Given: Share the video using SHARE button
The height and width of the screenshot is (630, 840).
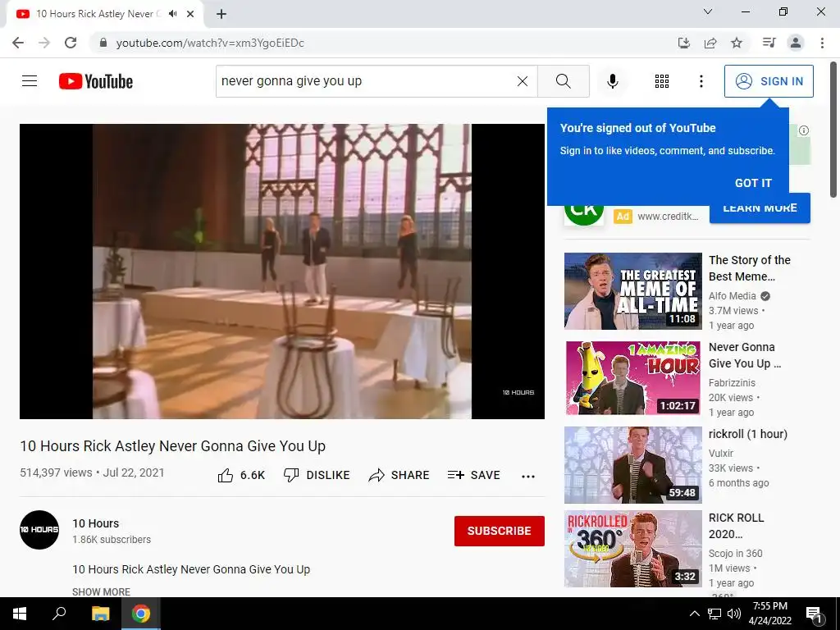Looking at the screenshot, I should (x=399, y=475).
